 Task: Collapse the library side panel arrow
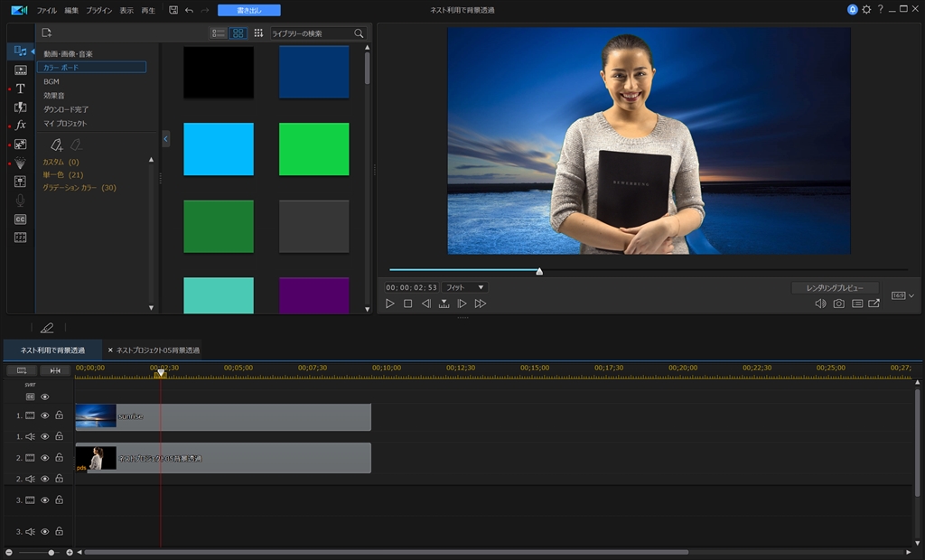(165, 138)
